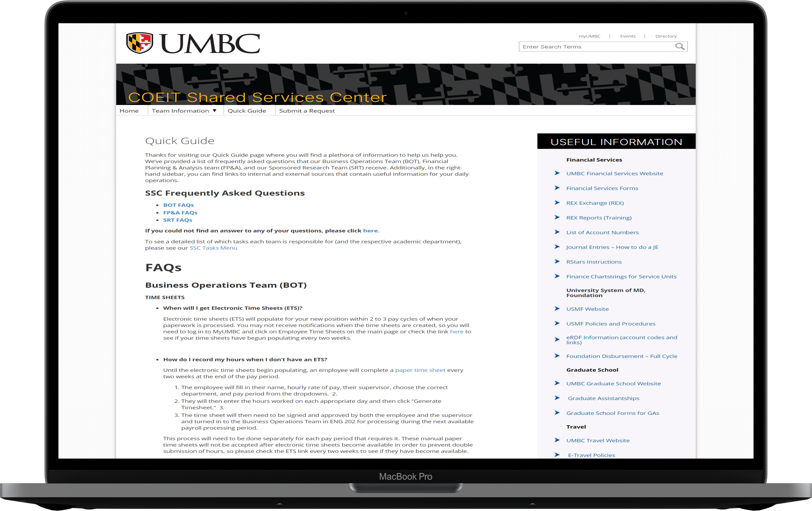Click the SSC Tasks Menu link
This screenshot has width=812, height=511.
213,247
